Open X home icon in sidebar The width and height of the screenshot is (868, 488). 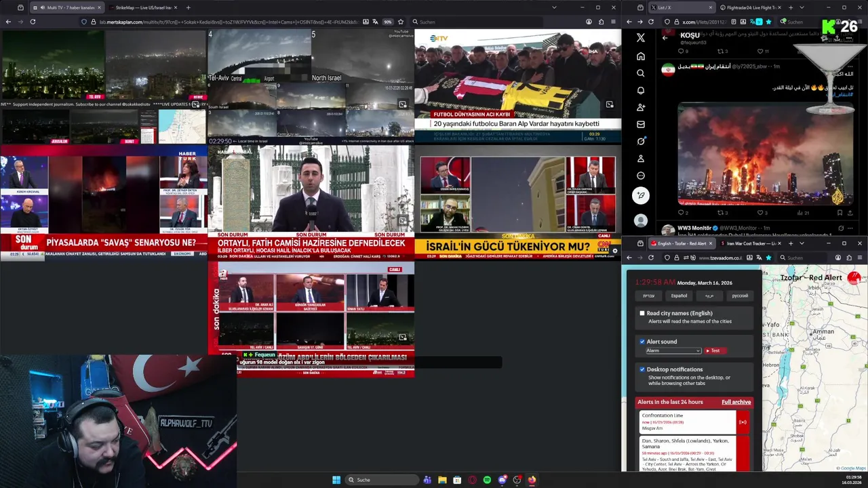tap(641, 56)
